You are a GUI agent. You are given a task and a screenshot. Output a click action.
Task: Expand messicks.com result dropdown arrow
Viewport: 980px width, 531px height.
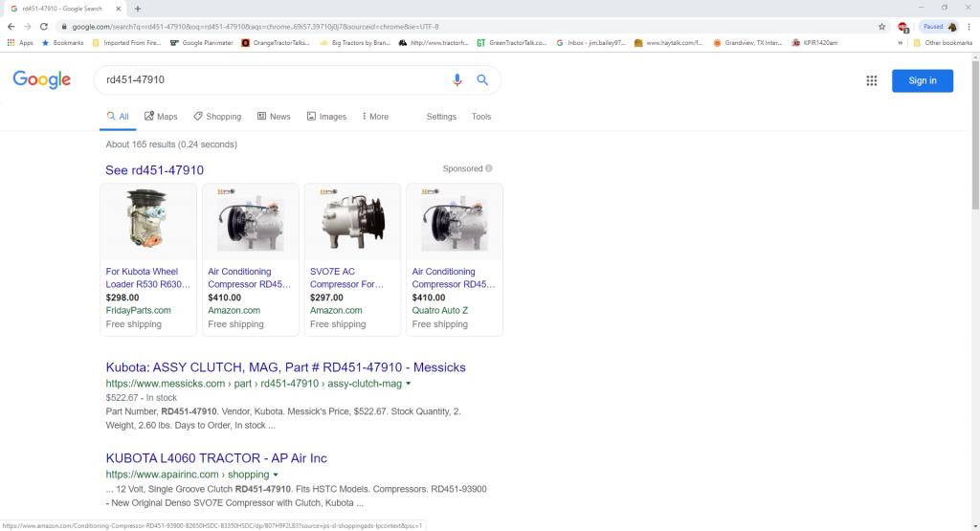tap(408, 384)
